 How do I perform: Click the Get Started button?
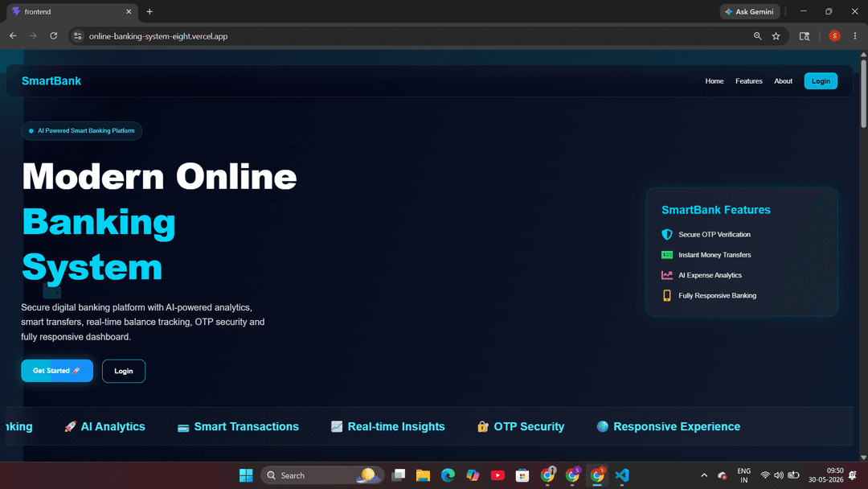[x=57, y=371]
